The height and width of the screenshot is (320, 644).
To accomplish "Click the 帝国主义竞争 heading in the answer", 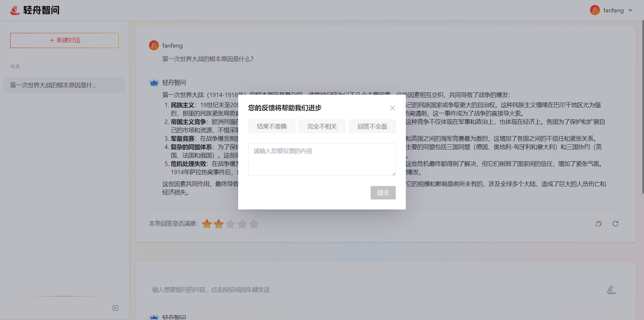I will pyautogui.click(x=188, y=122).
